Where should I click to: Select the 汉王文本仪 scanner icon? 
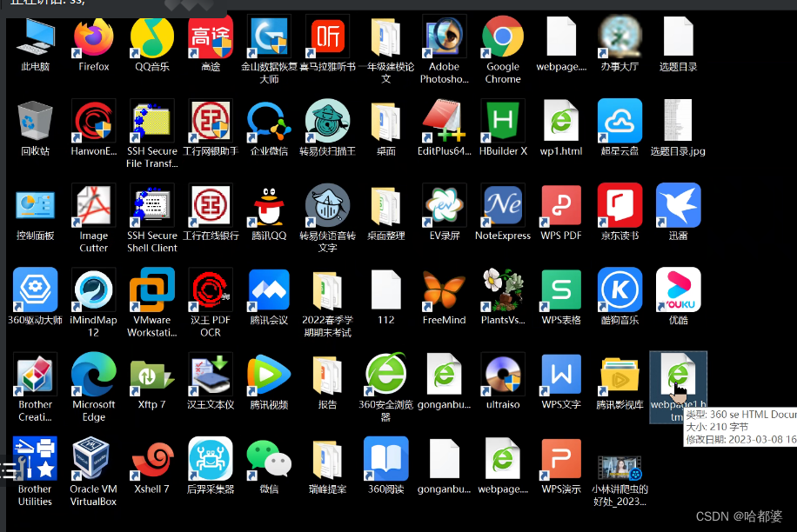211,374
